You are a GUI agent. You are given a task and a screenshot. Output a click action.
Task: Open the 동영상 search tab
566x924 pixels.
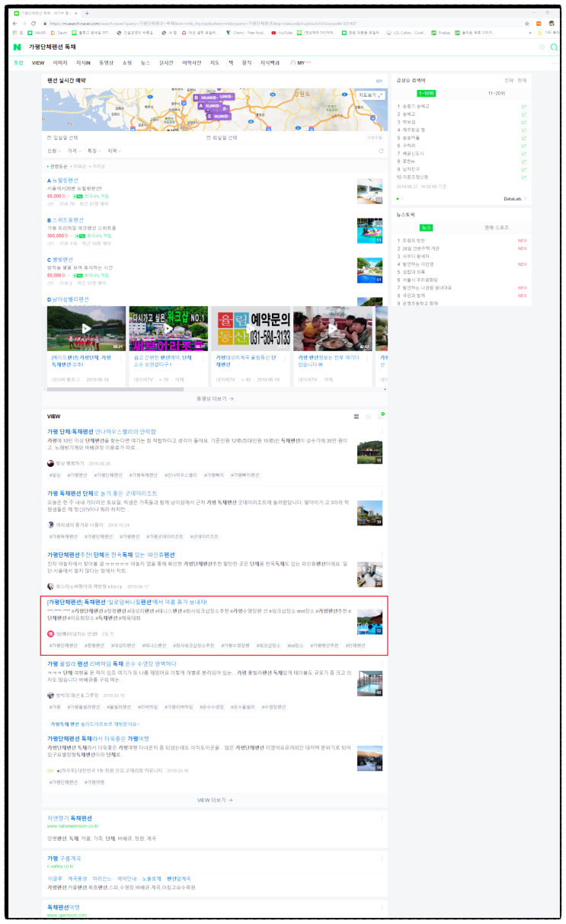[106, 62]
